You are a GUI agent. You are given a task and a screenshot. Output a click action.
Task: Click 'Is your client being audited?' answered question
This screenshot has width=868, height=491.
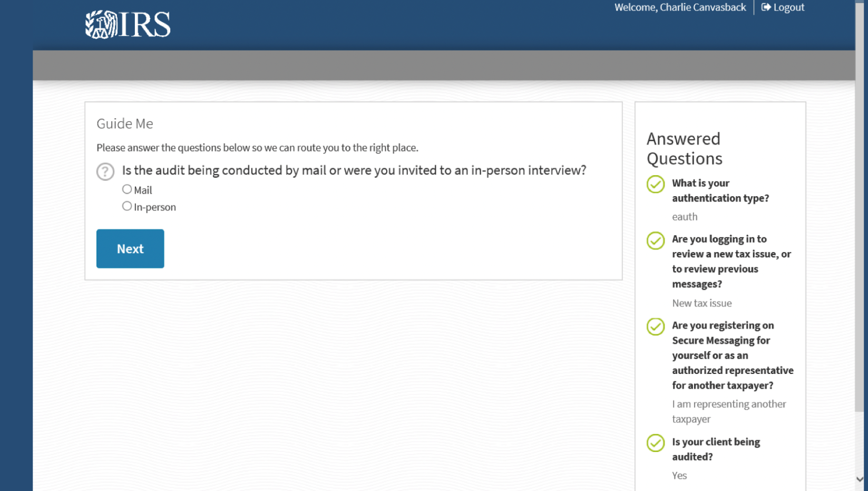point(716,449)
